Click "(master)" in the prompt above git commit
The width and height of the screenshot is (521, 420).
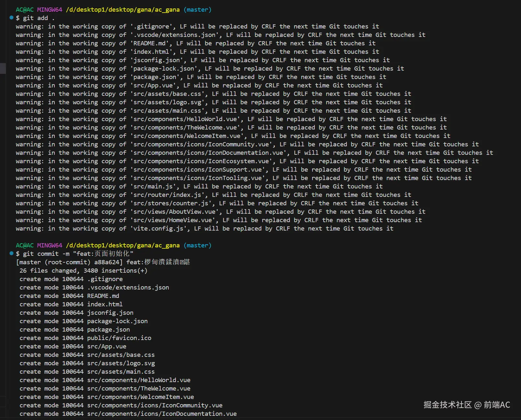[198, 245]
